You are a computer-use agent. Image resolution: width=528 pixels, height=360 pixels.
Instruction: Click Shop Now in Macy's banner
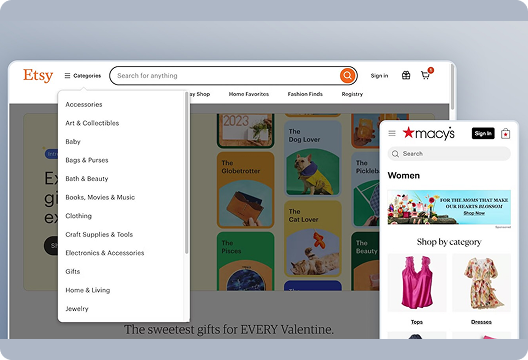point(474,213)
